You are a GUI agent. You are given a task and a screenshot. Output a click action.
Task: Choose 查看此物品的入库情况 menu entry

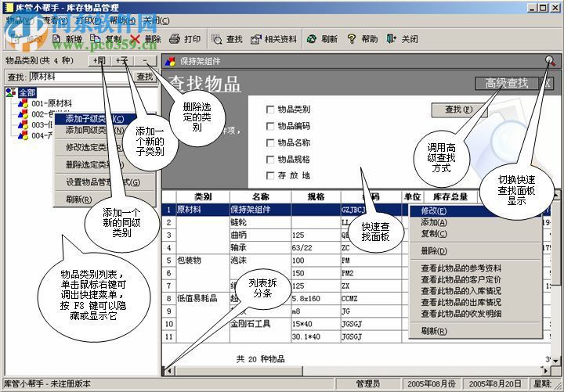coord(475,291)
